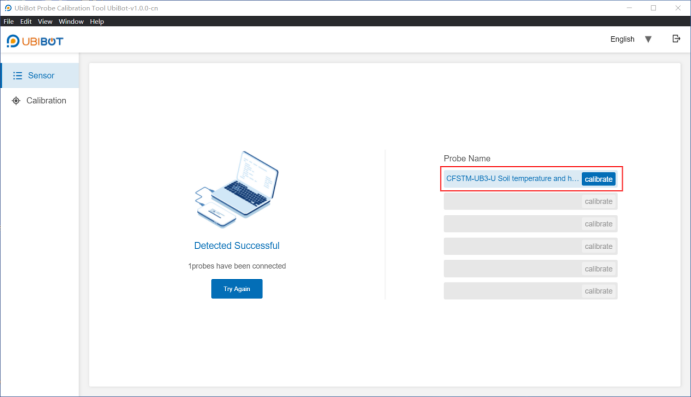Click the Calibration target icon in sidebar

16,101
